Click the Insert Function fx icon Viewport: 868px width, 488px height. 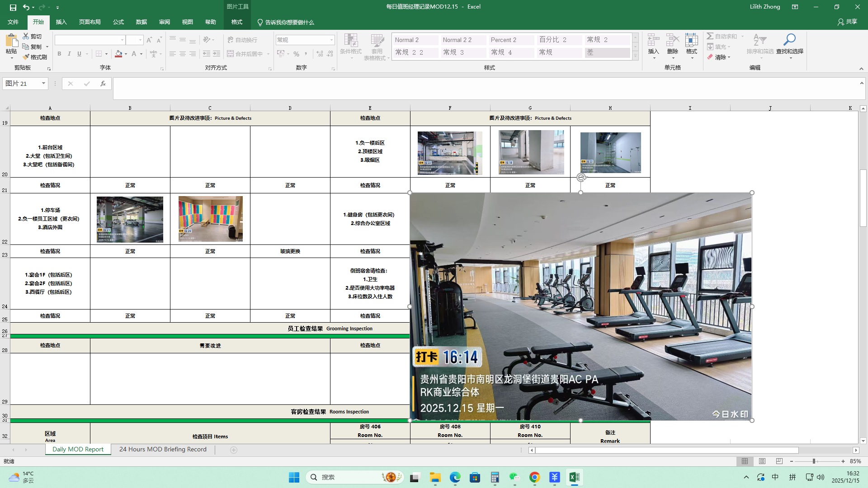click(103, 84)
